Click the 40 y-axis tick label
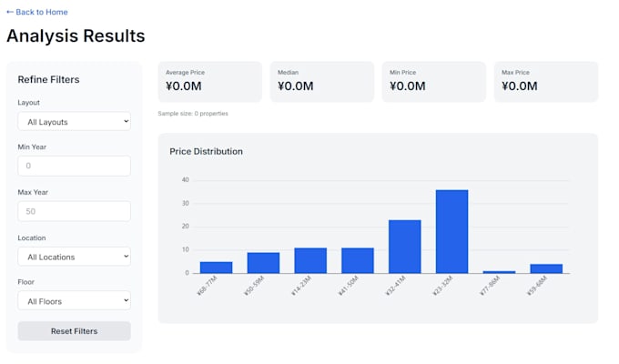This screenshot has width=619, height=364. pyautogui.click(x=185, y=180)
